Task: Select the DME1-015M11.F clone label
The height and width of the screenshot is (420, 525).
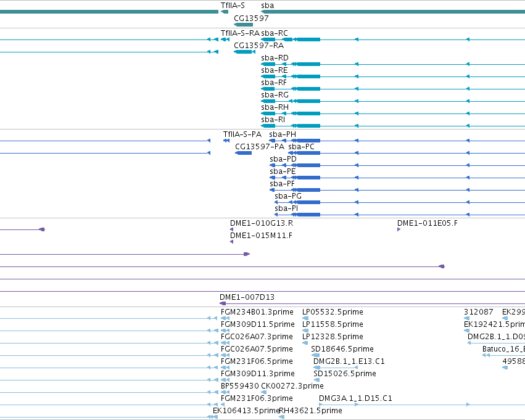Action: [261, 236]
